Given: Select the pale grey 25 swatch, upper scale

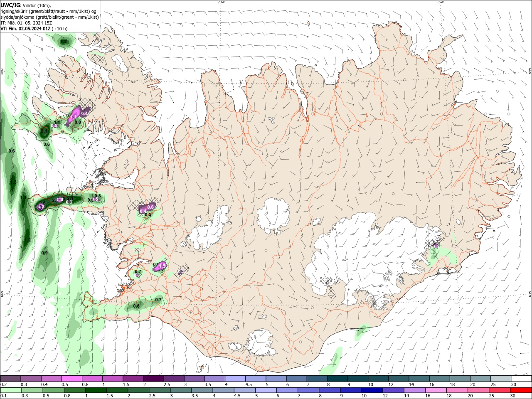Looking at the screenshot, I should (500, 378).
